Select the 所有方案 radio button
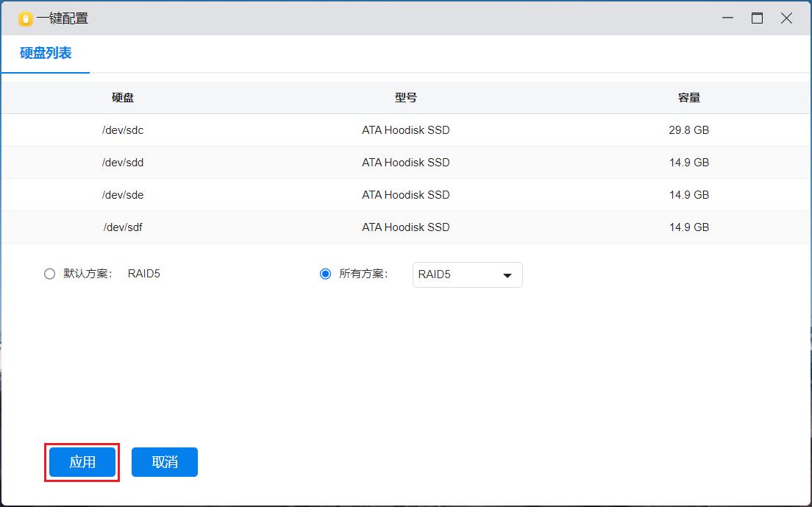 click(x=325, y=274)
